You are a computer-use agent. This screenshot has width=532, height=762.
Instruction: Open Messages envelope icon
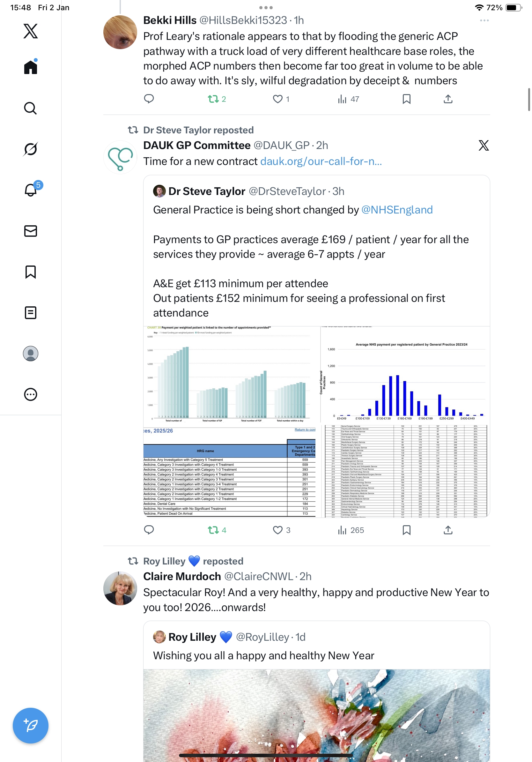[x=31, y=231]
